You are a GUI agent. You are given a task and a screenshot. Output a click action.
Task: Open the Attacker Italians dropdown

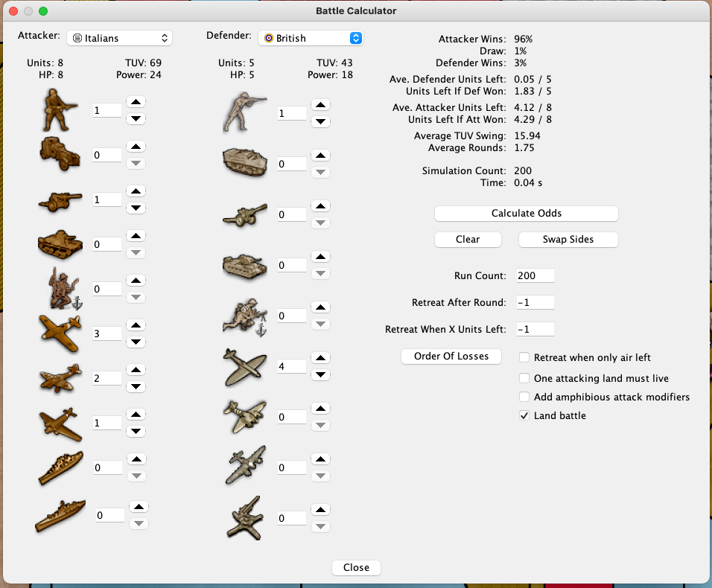(119, 38)
